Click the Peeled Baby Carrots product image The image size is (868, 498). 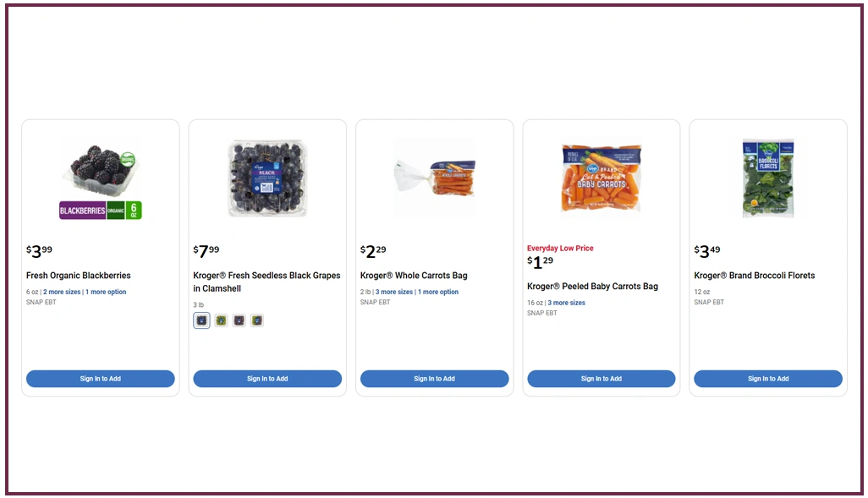coord(602,178)
